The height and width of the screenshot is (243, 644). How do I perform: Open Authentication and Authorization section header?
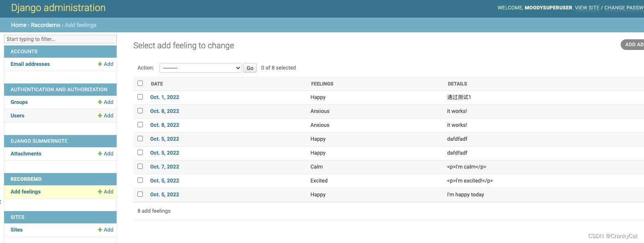[59, 90]
